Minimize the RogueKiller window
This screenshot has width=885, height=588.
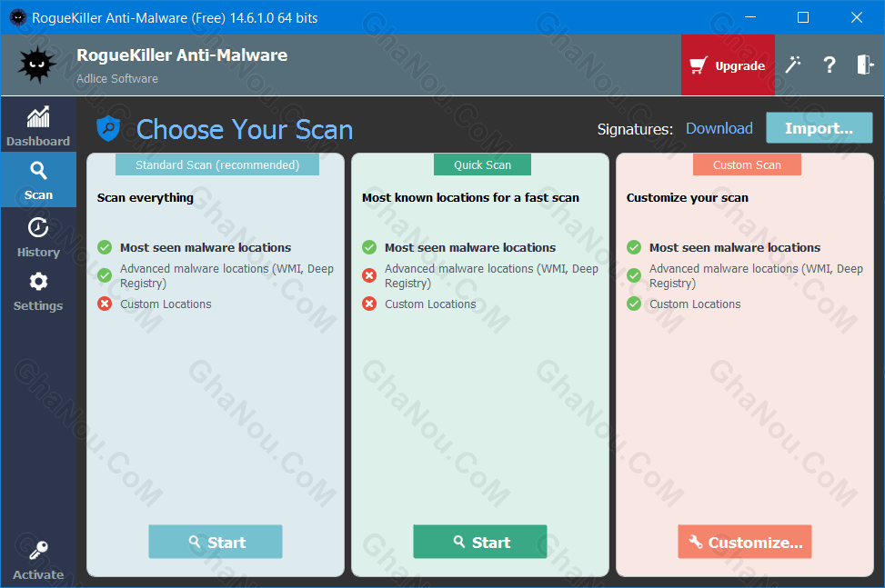[x=750, y=17]
